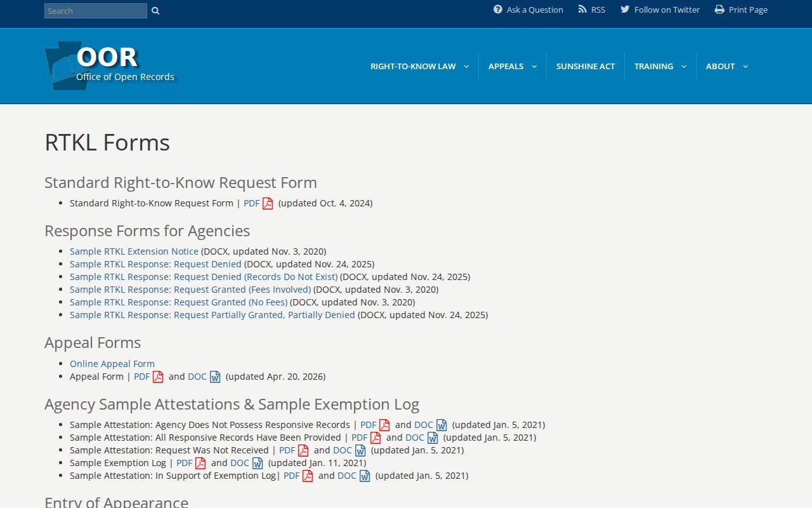This screenshot has width=812, height=508.
Task: Open Word icon for Request Was Not Received attestation
Action: click(360, 451)
